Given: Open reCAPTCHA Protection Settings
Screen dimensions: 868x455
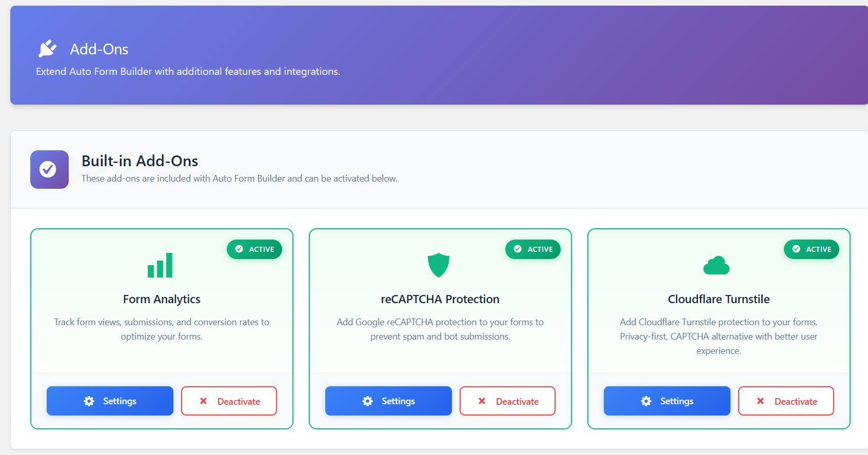Looking at the screenshot, I should (388, 401).
